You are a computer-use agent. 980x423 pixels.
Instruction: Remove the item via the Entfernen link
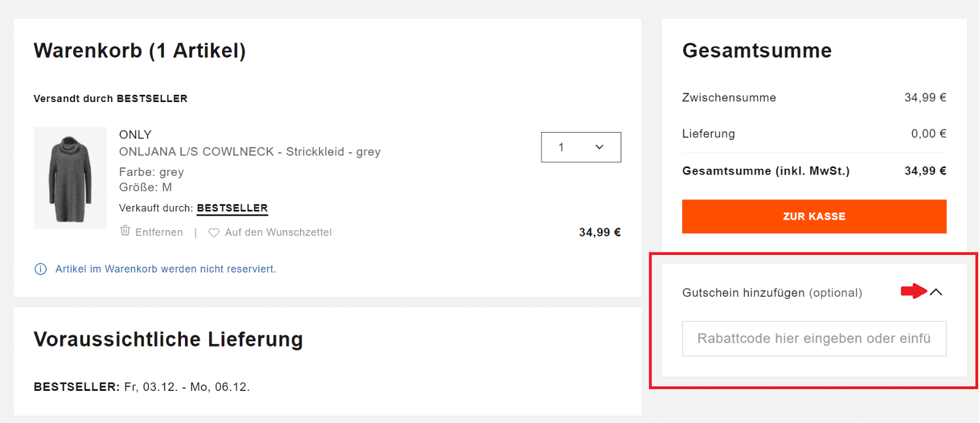tap(159, 231)
